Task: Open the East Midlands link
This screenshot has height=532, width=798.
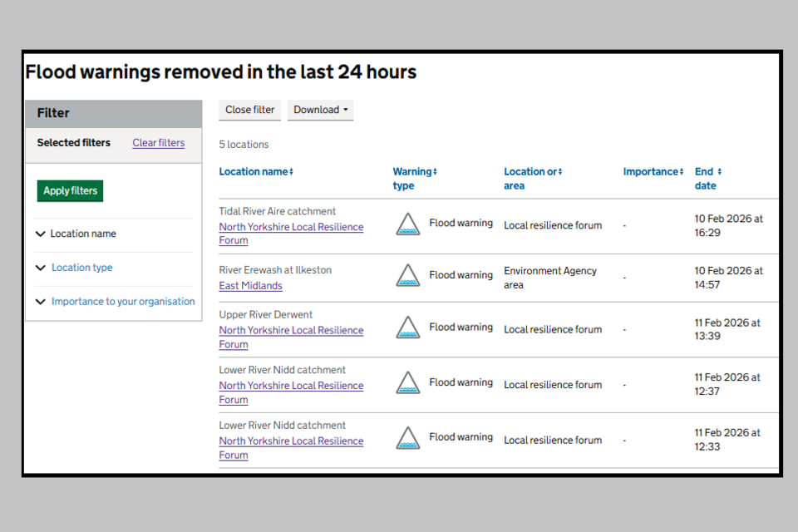Action: pos(250,286)
